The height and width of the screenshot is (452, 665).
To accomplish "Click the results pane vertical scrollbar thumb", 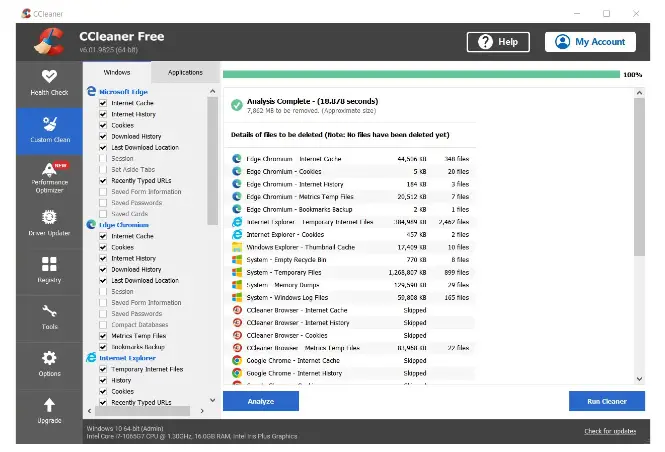I will 640,177.
